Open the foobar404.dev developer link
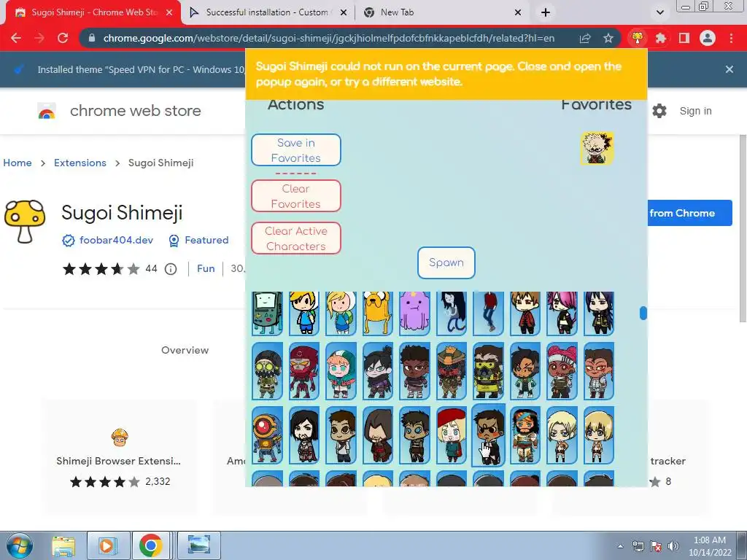The height and width of the screenshot is (560, 747). point(116,240)
